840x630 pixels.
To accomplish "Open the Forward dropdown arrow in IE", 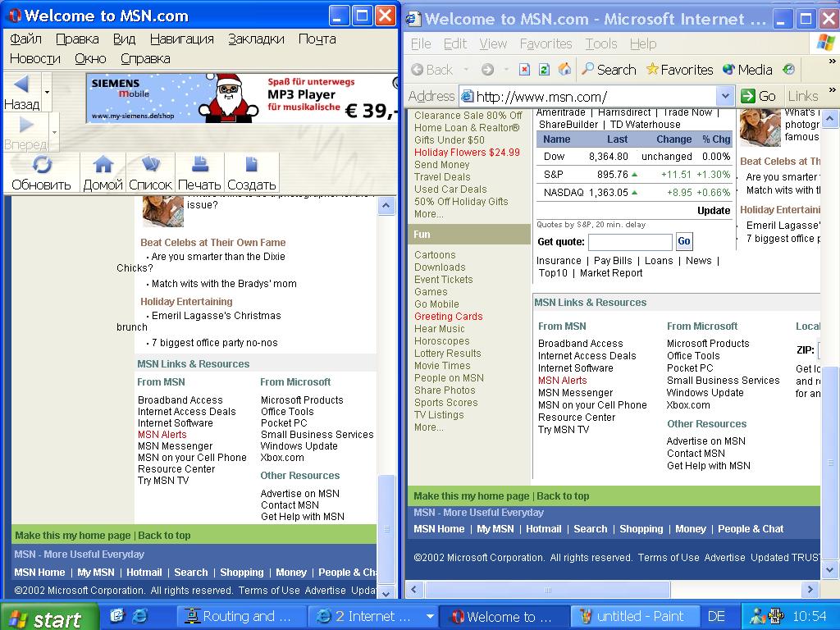I will tap(505, 70).
